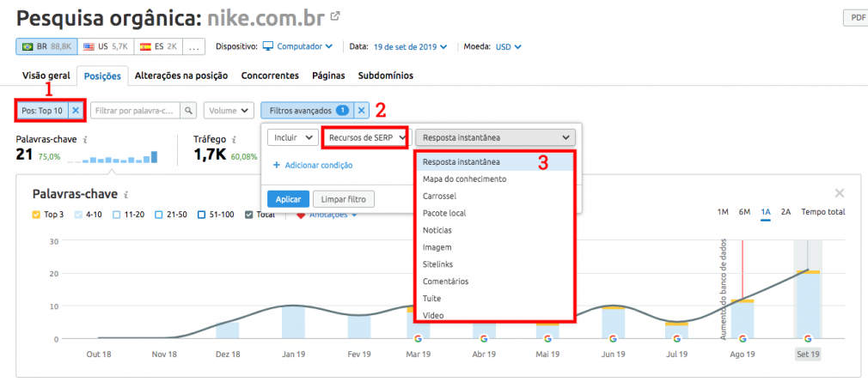This screenshot has width=868, height=388.
Task: Click info icon beside Palavras-chave chart title
Action: [126, 195]
